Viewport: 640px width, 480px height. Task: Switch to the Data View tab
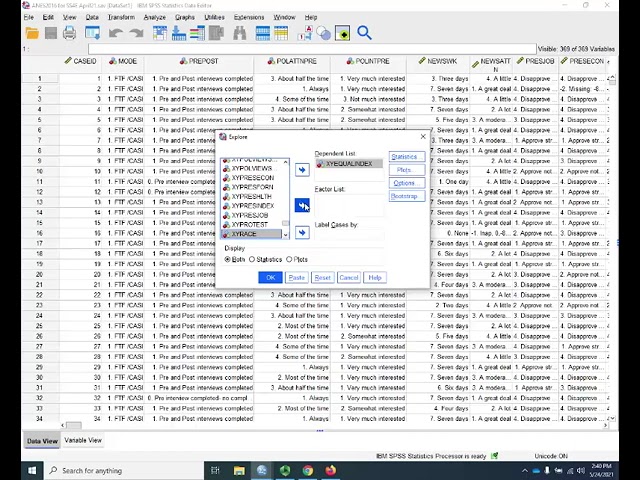click(x=42, y=441)
